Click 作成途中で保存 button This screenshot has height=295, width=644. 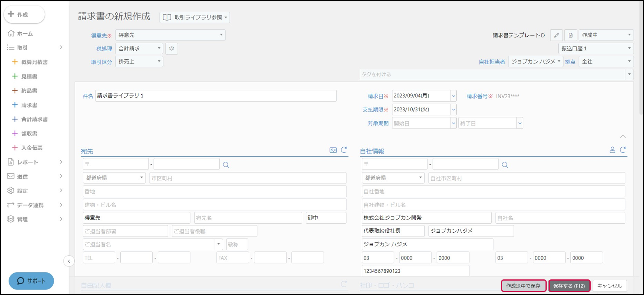click(x=523, y=286)
